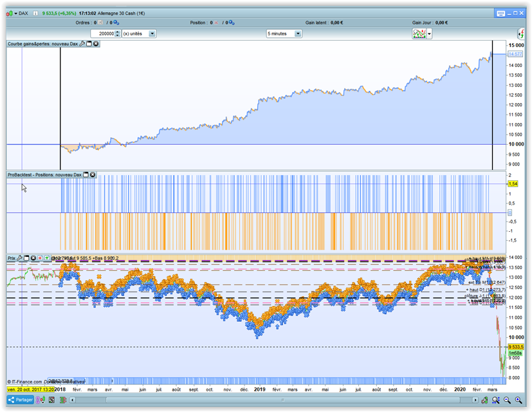
Task: Edit the 200000 quantity field
Action: 103,33
